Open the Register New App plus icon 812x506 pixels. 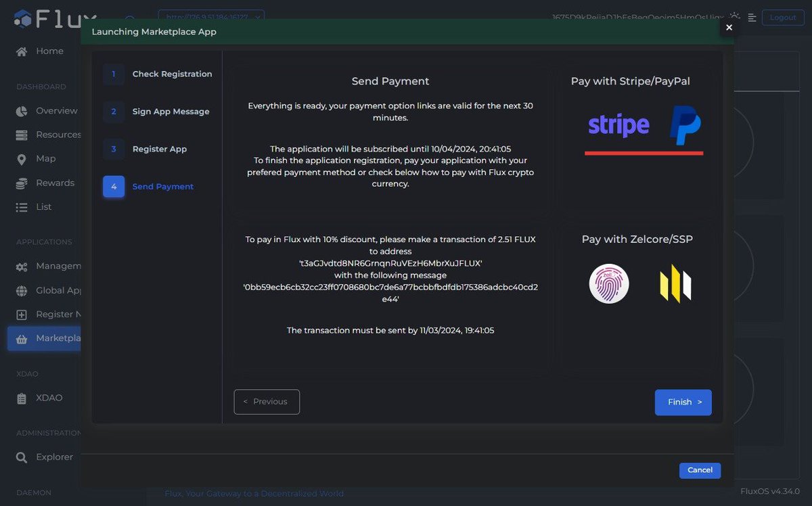tap(22, 315)
